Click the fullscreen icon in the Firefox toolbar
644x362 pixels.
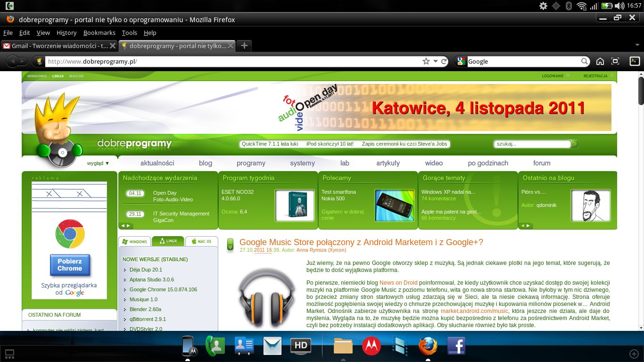point(615,61)
